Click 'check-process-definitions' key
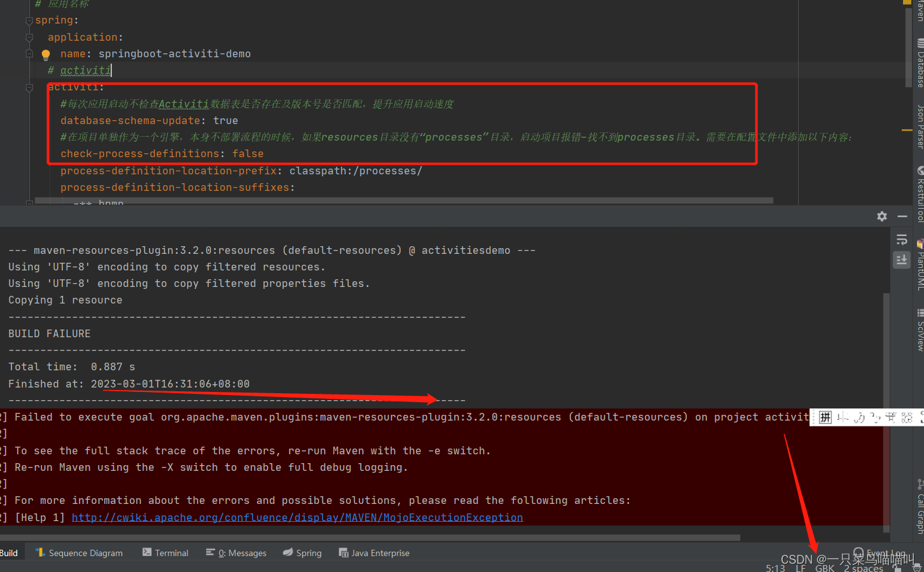The height and width of the screenshot is (572, 924). click(140, 153)
